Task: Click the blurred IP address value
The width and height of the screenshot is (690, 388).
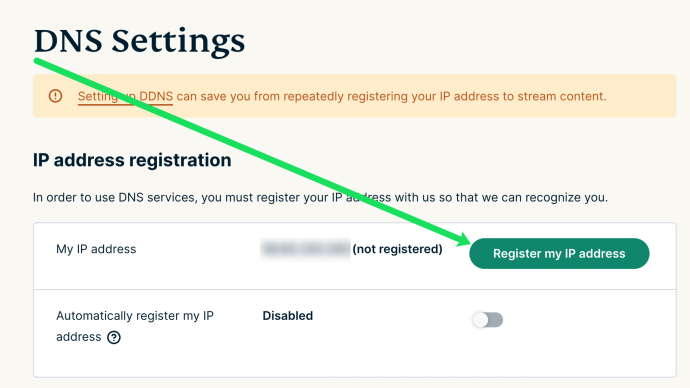Action: [305, 249]
